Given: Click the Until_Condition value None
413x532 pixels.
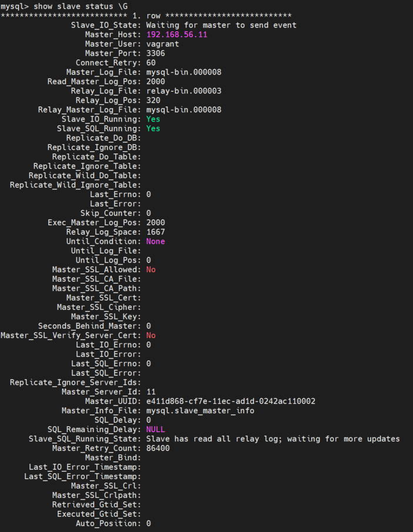Looking at the screenshot, I should click(156, 241).
